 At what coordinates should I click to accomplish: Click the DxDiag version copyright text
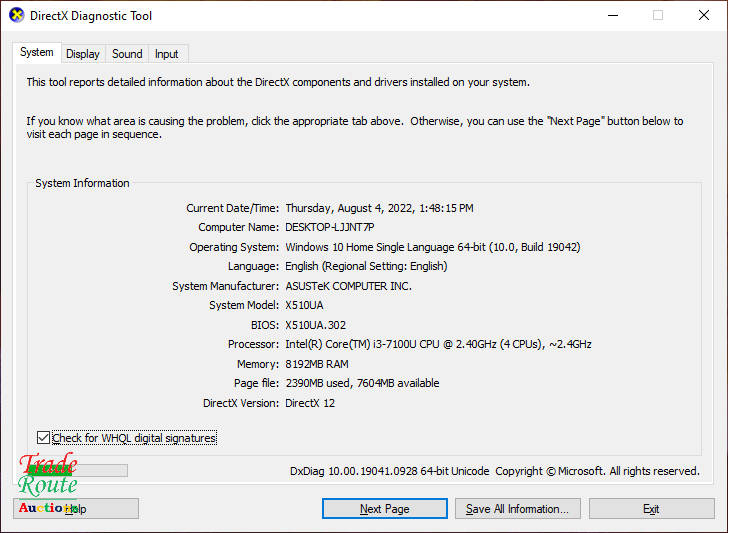pos(494,471)
